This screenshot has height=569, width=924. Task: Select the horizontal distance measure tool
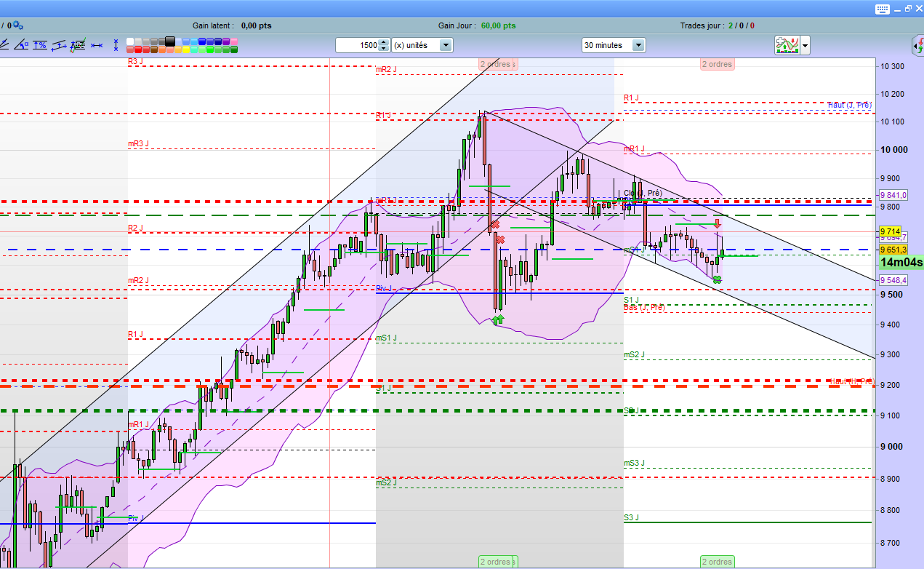click(97, 45)
